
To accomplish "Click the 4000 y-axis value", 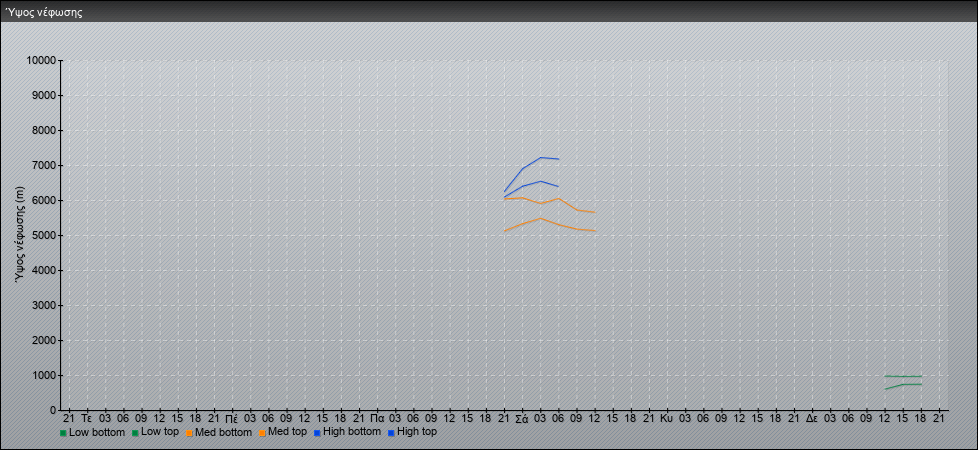I will click(44, 270).
